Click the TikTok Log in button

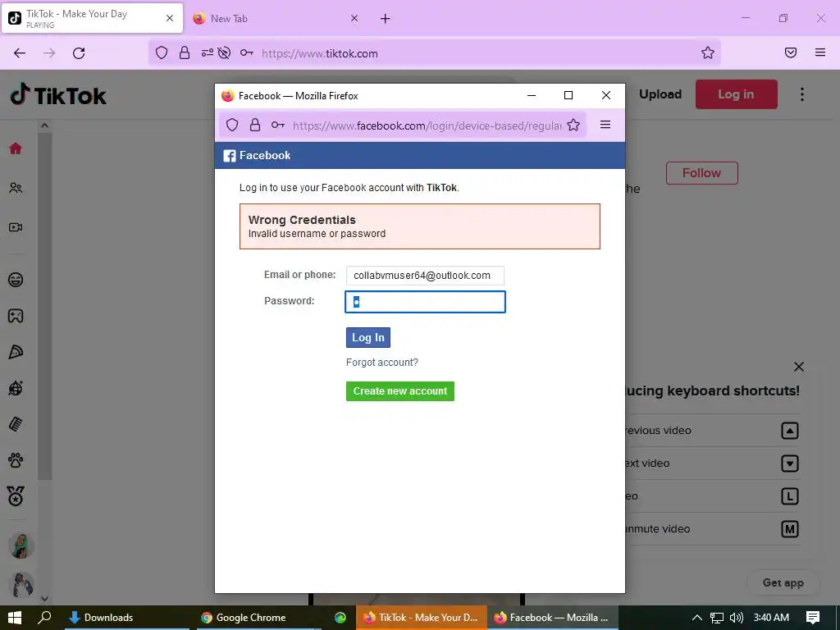point(736,94)
